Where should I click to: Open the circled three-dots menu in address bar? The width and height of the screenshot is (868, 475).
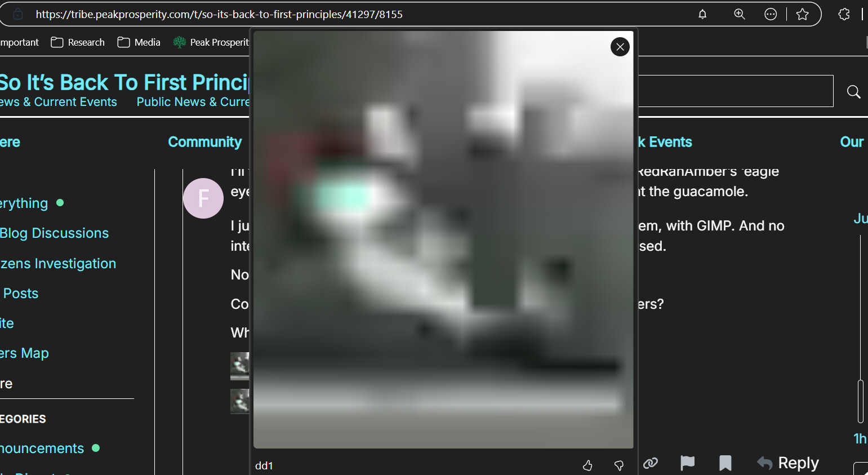771,15
